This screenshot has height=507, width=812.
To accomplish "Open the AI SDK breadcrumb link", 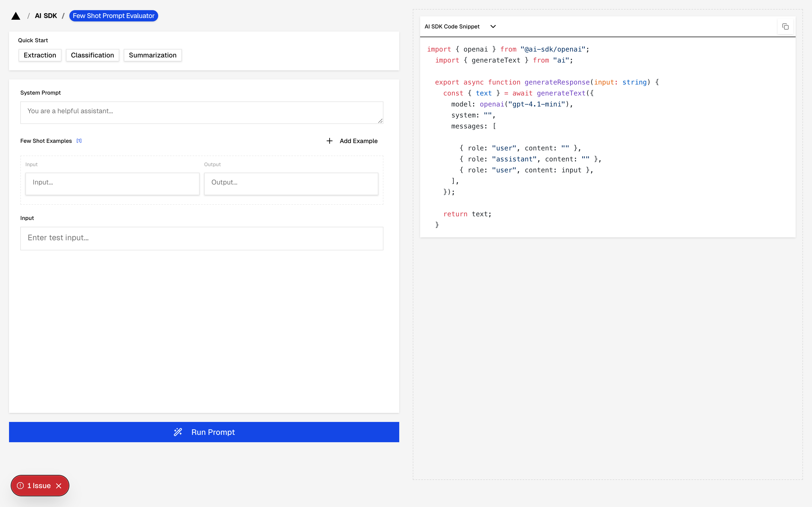I will [x=46, y=16].
